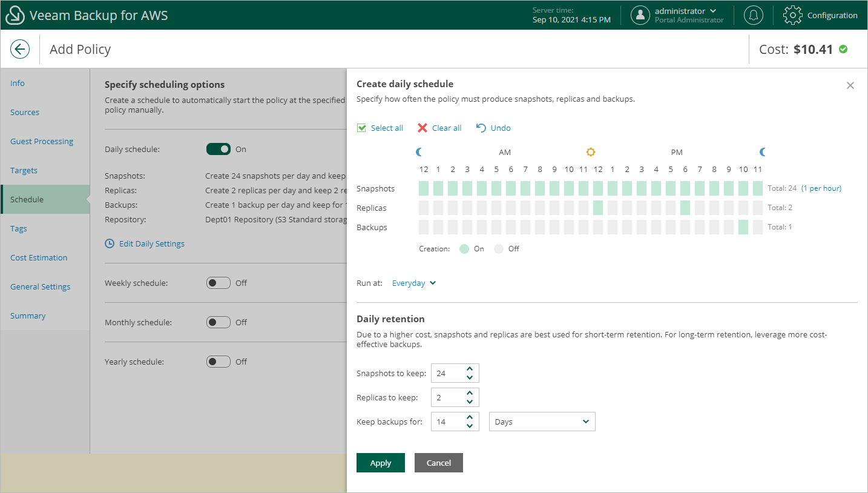
Task: Go to the Targets step
Action: click(x=24, y=170)
